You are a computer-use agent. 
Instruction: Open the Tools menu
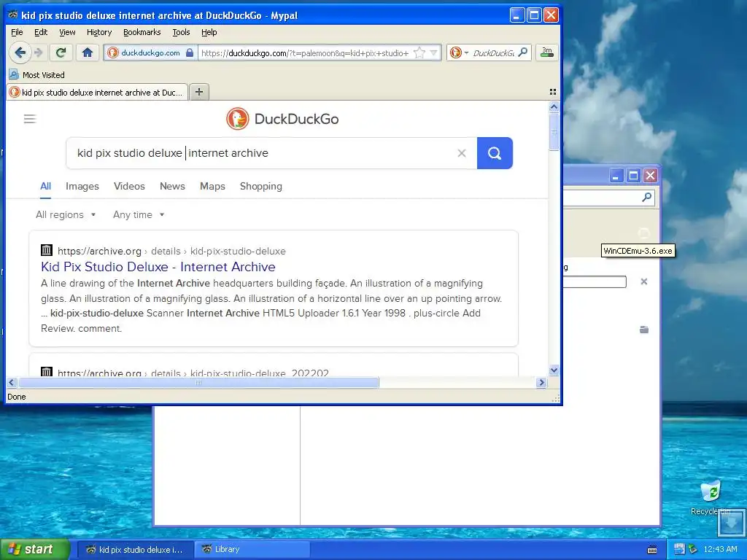pyautogui.click(x=181, y=32)
